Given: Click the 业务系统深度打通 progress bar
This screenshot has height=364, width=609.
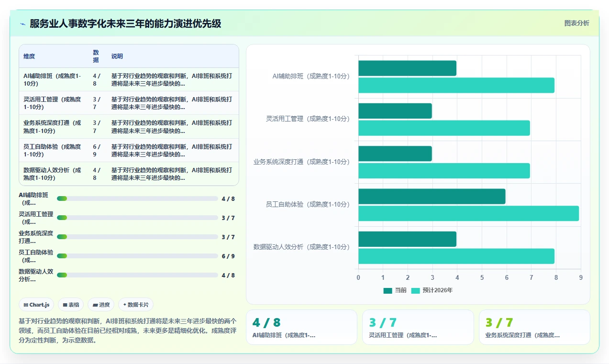Looking at the screenshot, I should click(x=137, y=237).
